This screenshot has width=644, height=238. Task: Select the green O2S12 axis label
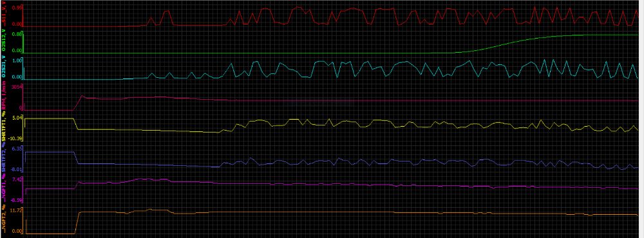pos(3,41)
